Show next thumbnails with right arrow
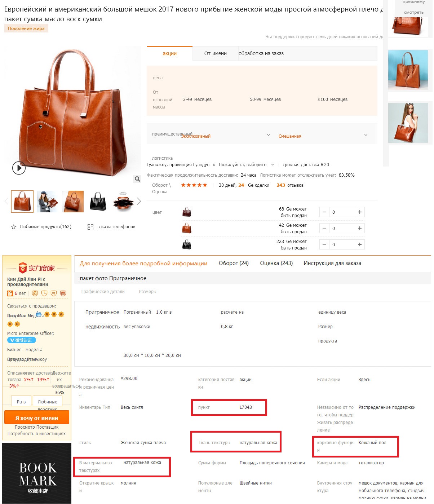This screenshot has height=504, width=434. coord(139,201)
